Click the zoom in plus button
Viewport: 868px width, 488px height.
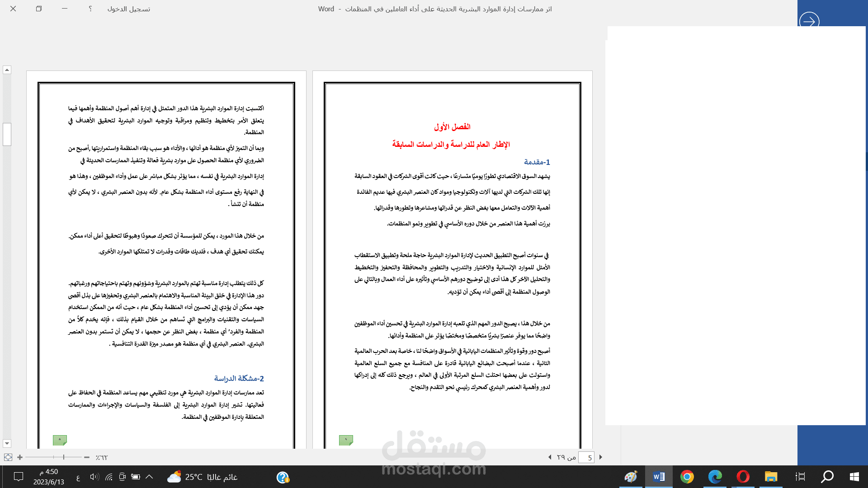coord(20,457)
